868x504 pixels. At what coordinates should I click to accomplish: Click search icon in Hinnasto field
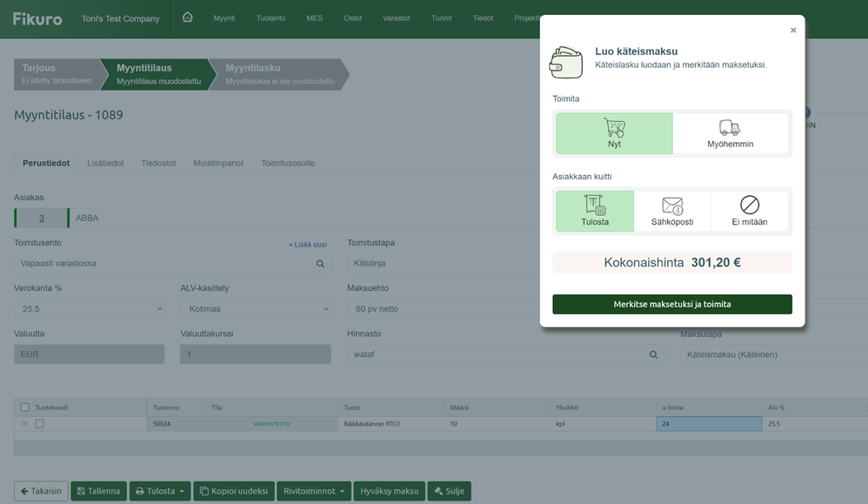click(653, 354)
